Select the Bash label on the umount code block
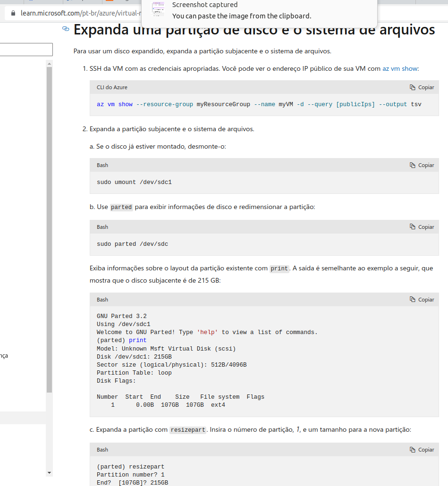 click(x=102, y=165)
